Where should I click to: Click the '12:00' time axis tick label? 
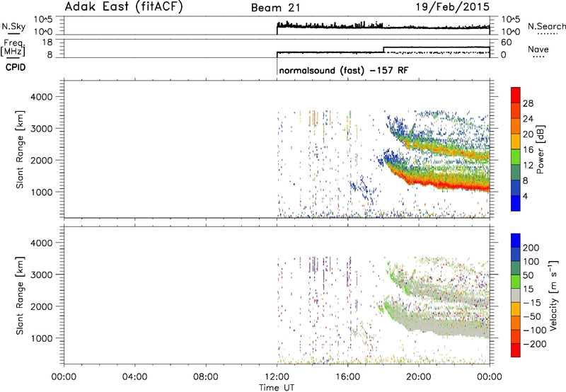click(277, 377)
